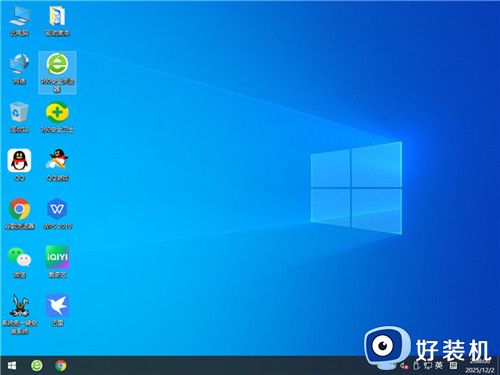Select the rabbit system reinstall shortcut
The image size is (500, 375).
click(19, 314)
